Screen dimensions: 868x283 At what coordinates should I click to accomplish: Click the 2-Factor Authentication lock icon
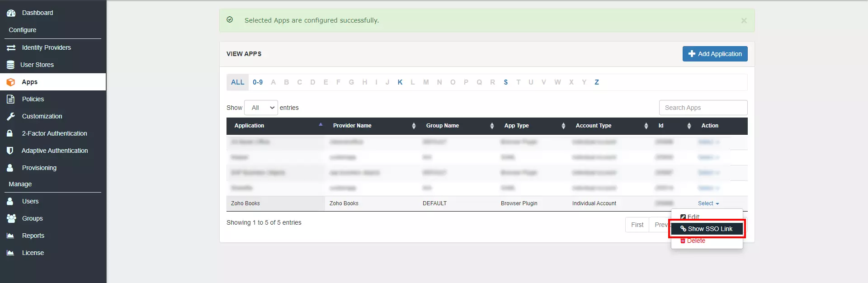tap(9, 133)
